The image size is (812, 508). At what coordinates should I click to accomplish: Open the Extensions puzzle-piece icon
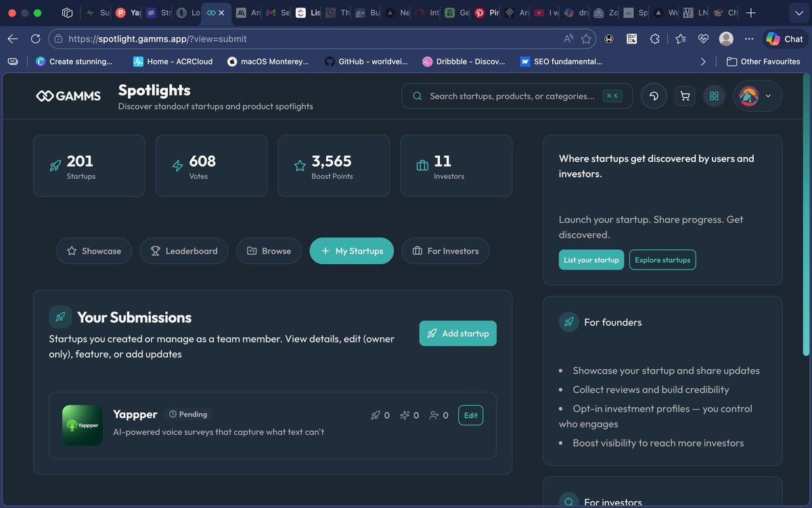[654, 39]
